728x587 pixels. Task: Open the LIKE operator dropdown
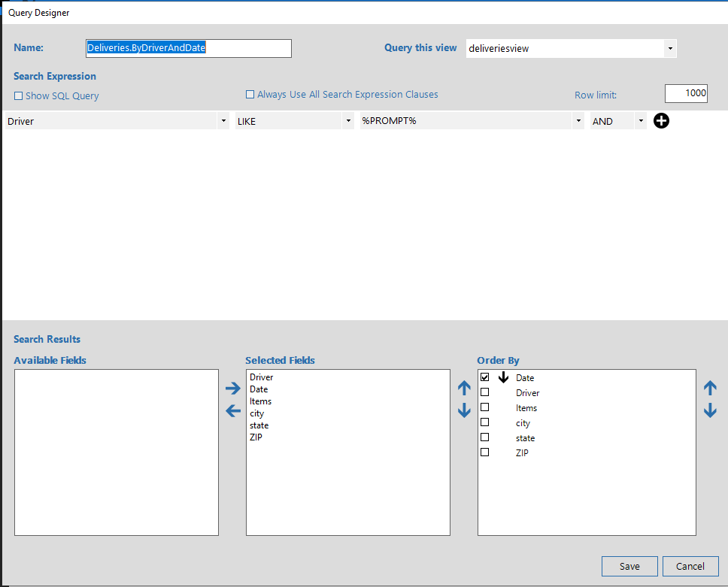click(348, 121)
